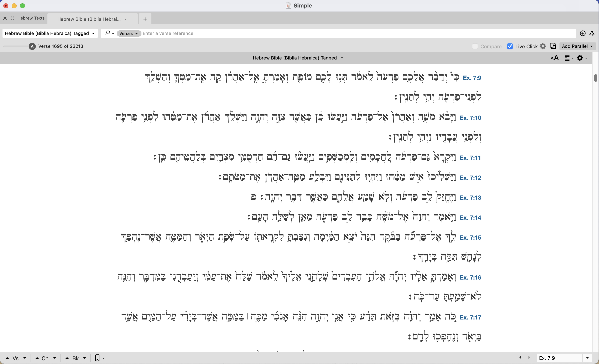Expand the Add Parallel dropdown

click(x=577, y=46)
